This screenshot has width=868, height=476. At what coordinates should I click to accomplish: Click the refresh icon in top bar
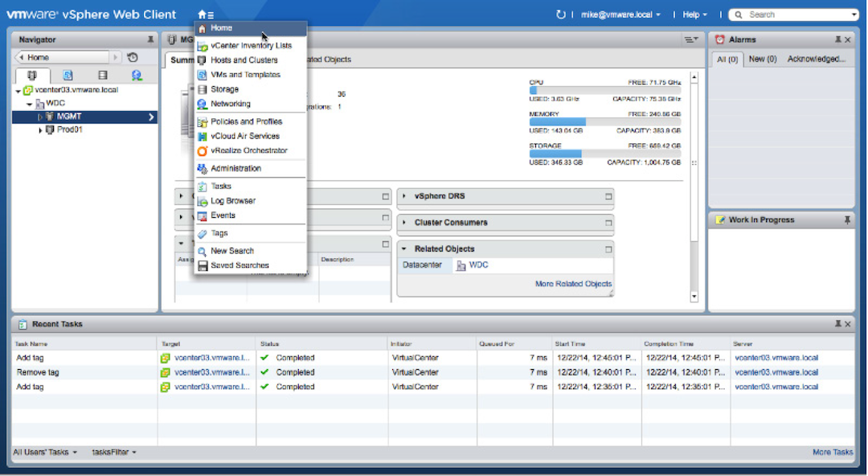click(x=561, y=15)
